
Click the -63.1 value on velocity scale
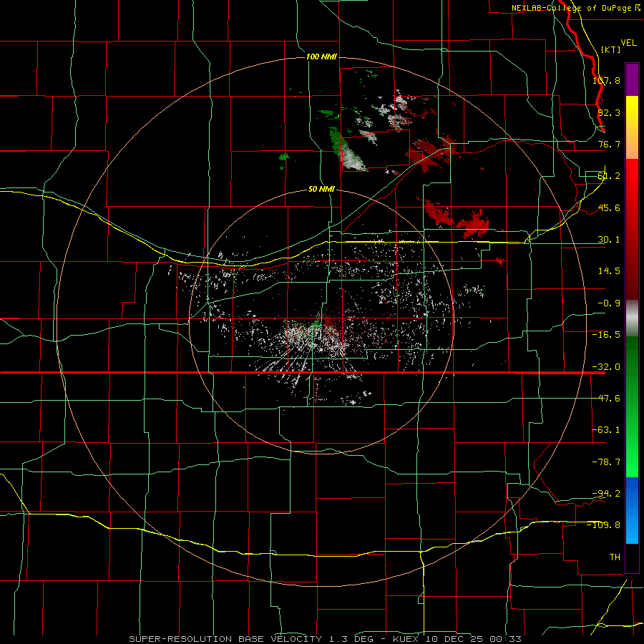606,430
